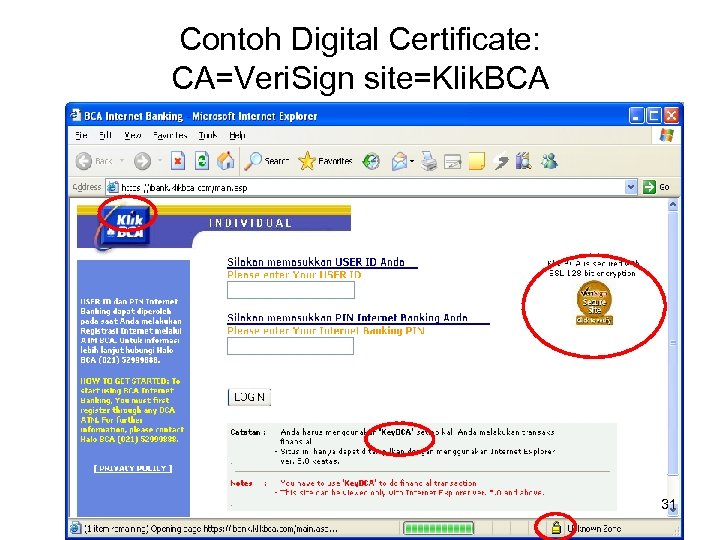720x540 pixels.
Task: Click the address URL field
Action: (x=371, y=187)
